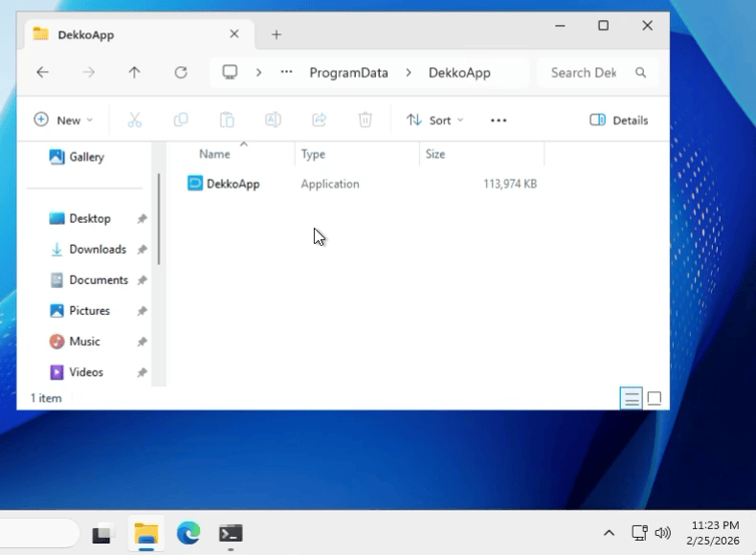756x555 pixels.
Task: Click the pin icon beside Music
Action: (142, 342)
